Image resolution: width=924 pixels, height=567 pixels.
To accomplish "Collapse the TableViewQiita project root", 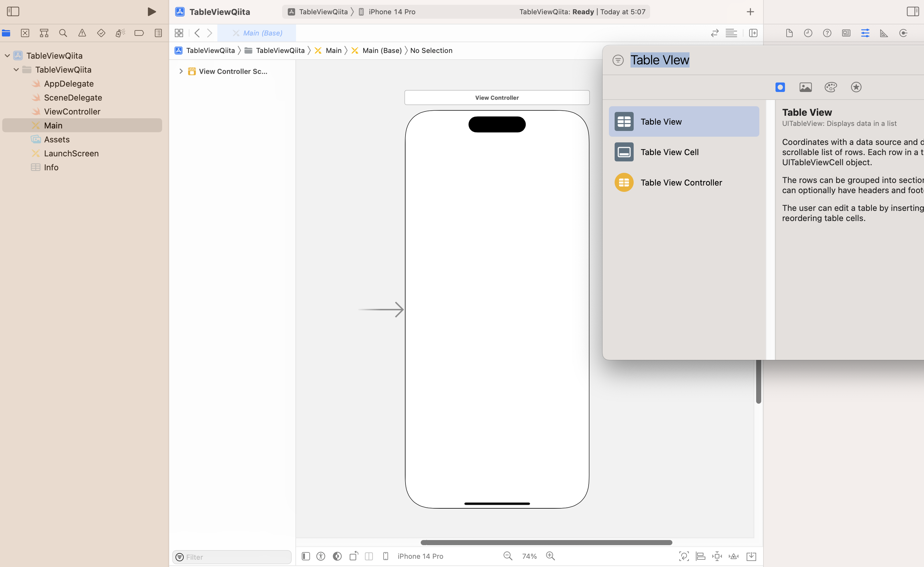I will (7, 55).
